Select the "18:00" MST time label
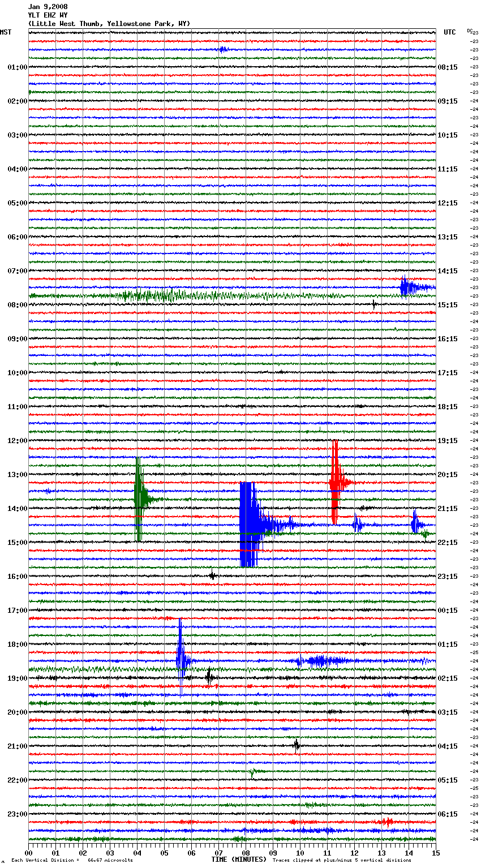The image size is (481, 868). [17, 644]
